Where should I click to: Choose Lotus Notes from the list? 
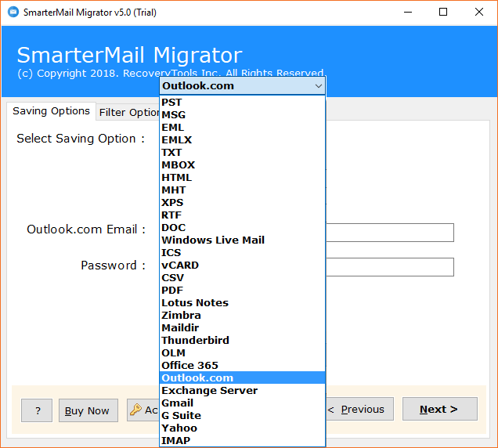tap(242, 303)
